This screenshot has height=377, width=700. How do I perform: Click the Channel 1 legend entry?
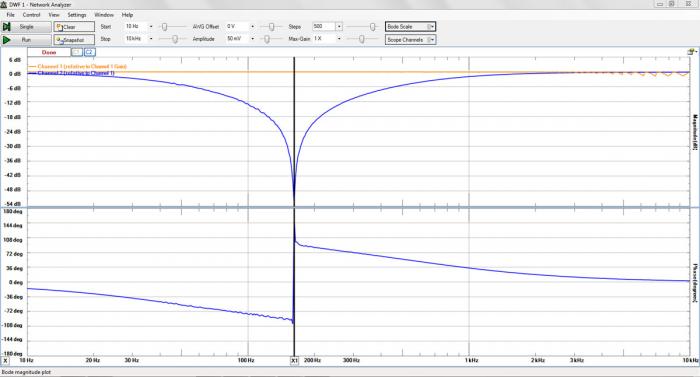click(78, 67)
